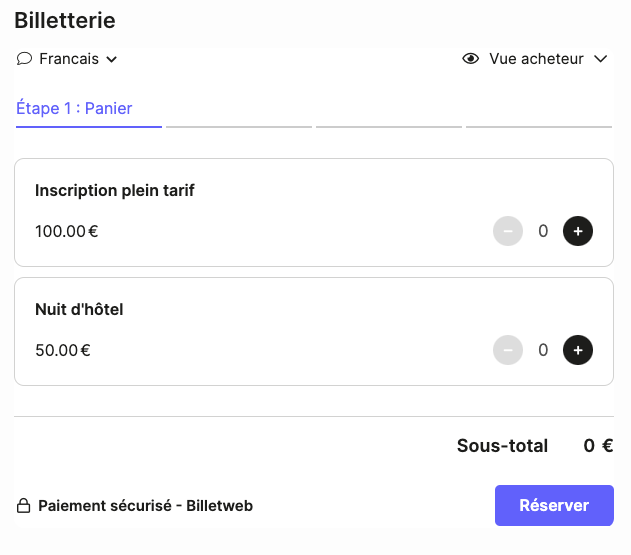Remove one Nuit d'hôtel with minus button
The width and height of the screenshot is (631, 555).
[x=508, y=350]
